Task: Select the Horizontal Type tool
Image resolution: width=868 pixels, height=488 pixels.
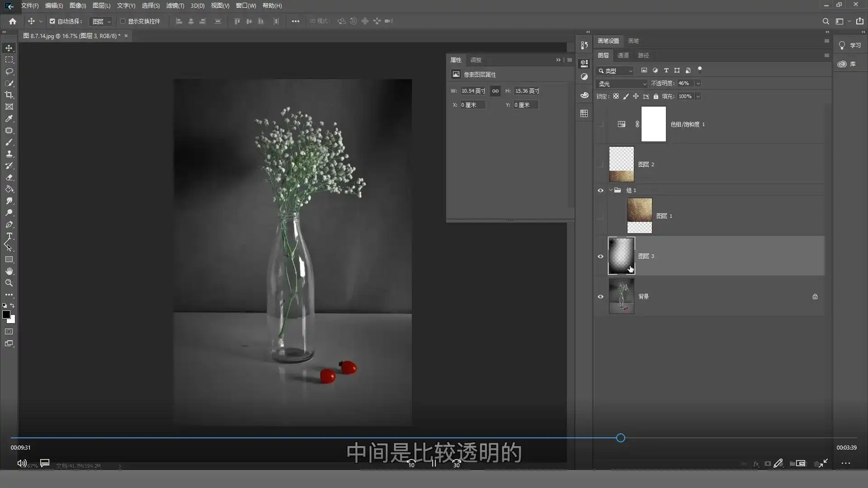Action: click(x=9, y=236)
